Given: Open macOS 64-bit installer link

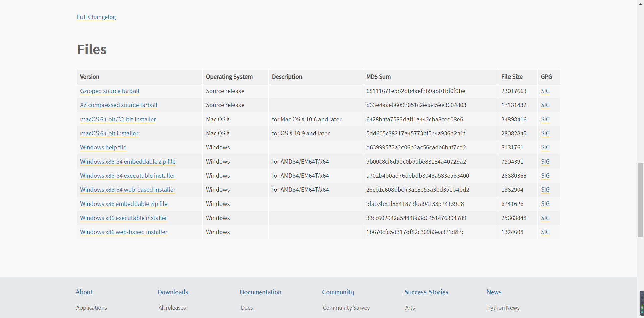Looking at the screenshot, I should pos(109,133).
